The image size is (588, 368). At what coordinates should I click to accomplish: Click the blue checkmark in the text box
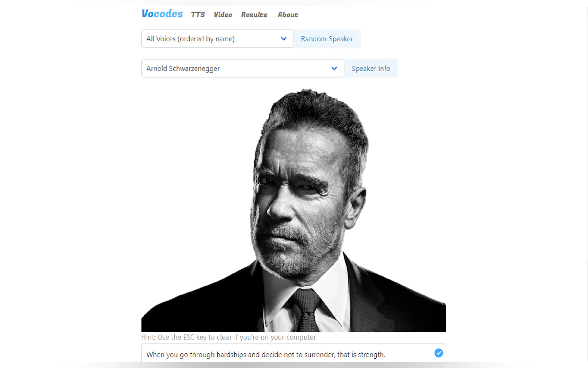tap(438, 353)
